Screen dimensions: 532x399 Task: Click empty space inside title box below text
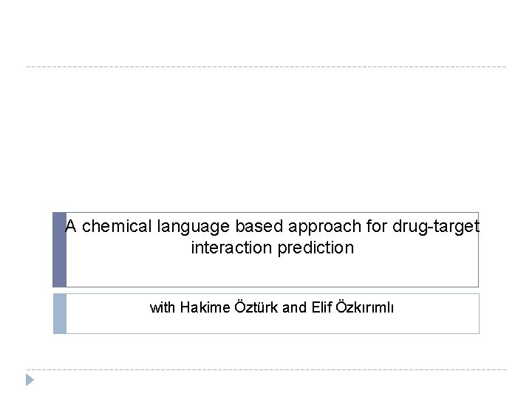pos(272,272)
